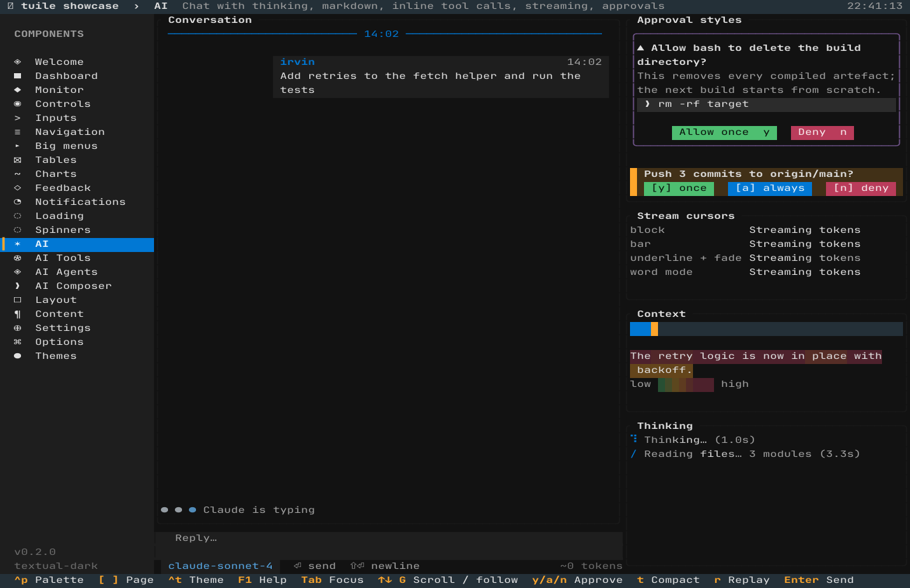
Task: Click the AI Tools icon
Action: click(17, 258)
